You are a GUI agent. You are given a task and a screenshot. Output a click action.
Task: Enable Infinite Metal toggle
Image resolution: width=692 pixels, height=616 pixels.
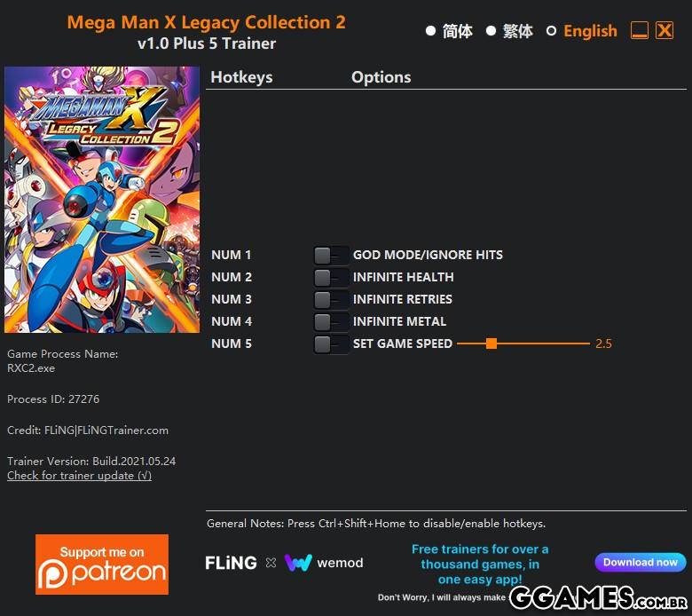click(331, 321)
